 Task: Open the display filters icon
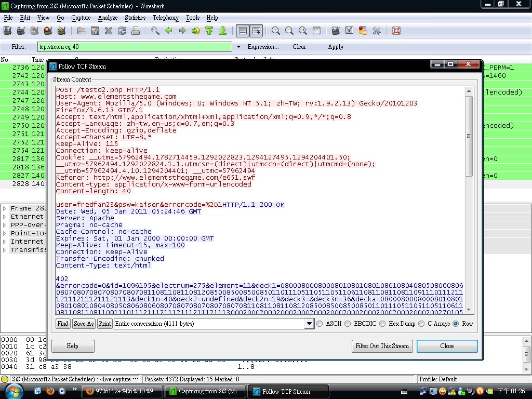(350, 31)
